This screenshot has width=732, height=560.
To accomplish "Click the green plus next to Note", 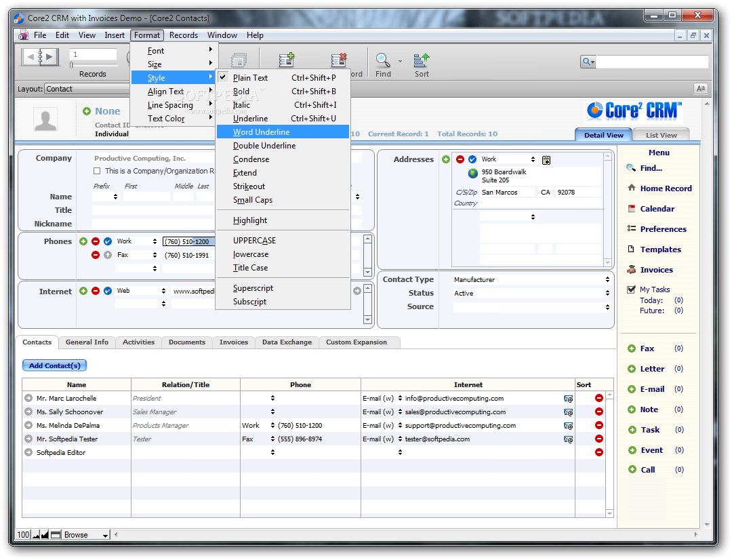I will 632,409.
